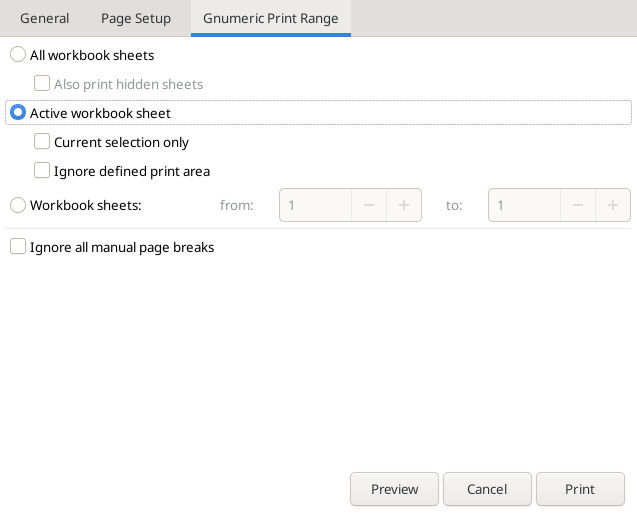637x518 pixels.
Task: Toggle Ignore defined print area checkbox
Action: (x=42, y=171)
